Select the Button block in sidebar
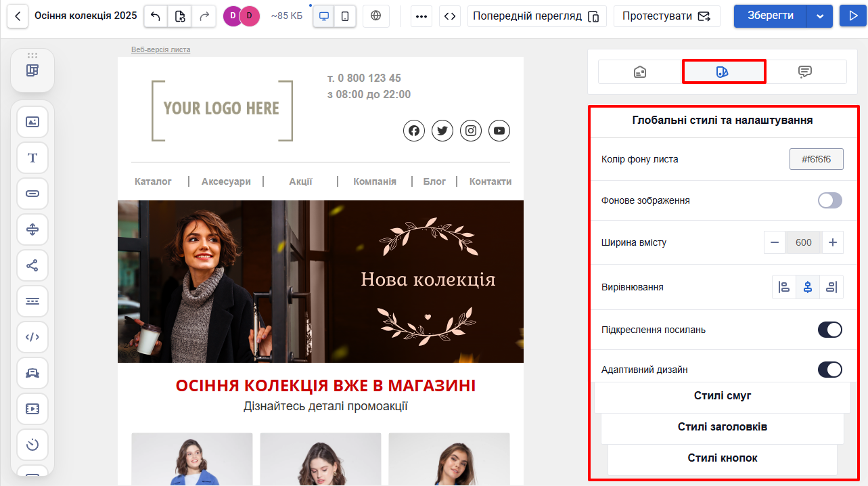This screenshot has width=868, height=486. tap(32, 194)
